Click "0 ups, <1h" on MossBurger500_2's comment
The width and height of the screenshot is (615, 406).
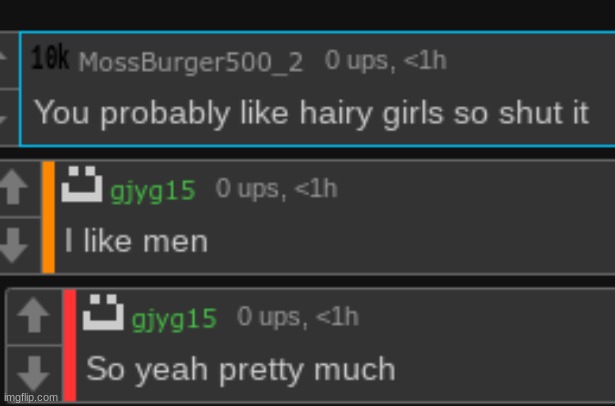tap(386, 61)
